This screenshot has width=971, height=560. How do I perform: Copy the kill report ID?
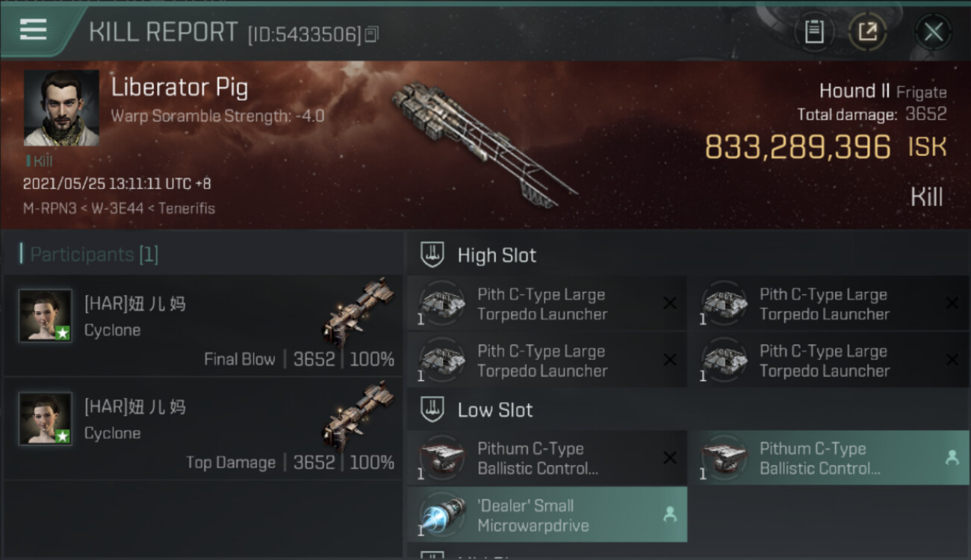[372, 34]
